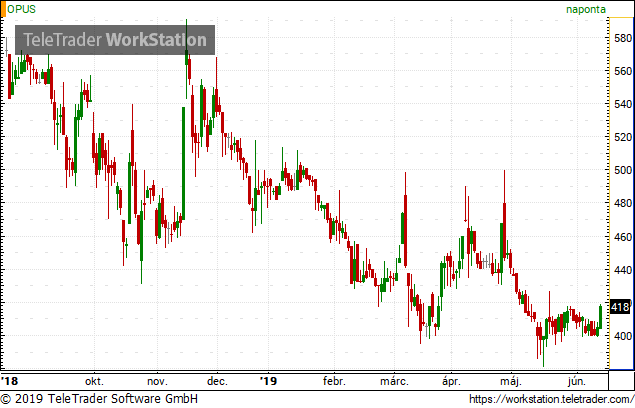Screen dimensions: 635x408
Task: Click the 580 price axis label
Action: (x=623, y=38)
